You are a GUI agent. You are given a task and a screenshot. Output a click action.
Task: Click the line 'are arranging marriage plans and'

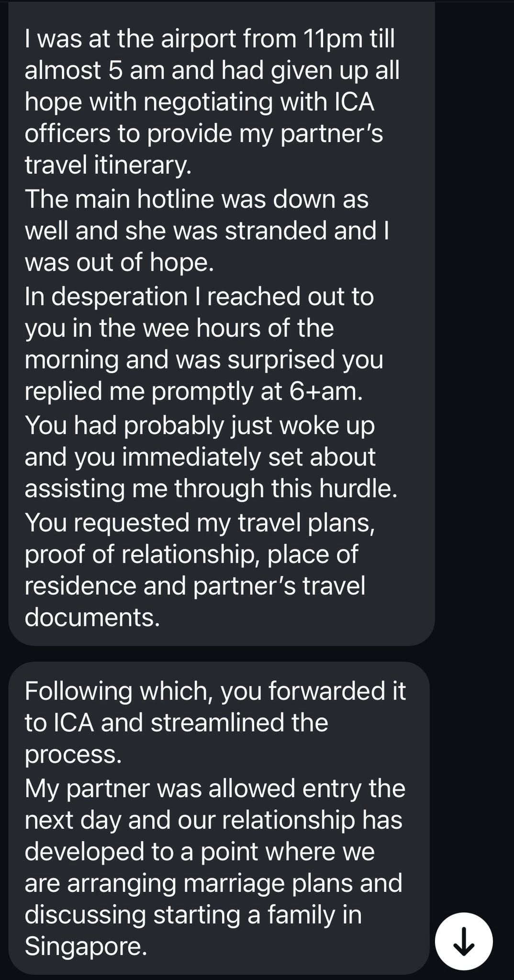pos(213,882)
